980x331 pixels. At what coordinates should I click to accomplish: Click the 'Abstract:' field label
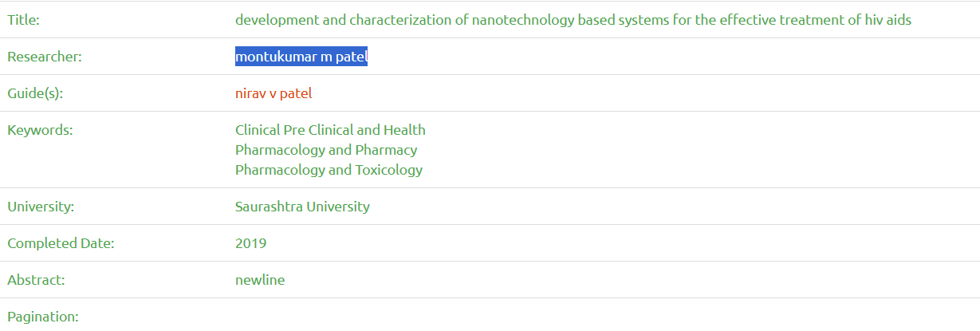tap(36, 280)
